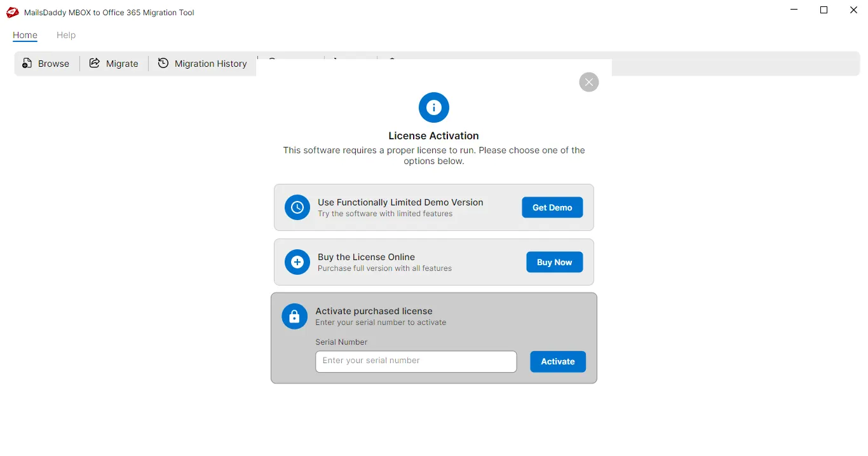The image size is (868, 456).
Task: Select the 'Use Functionally Limited Demo Version' heading
Action: [x=400, y=202]
